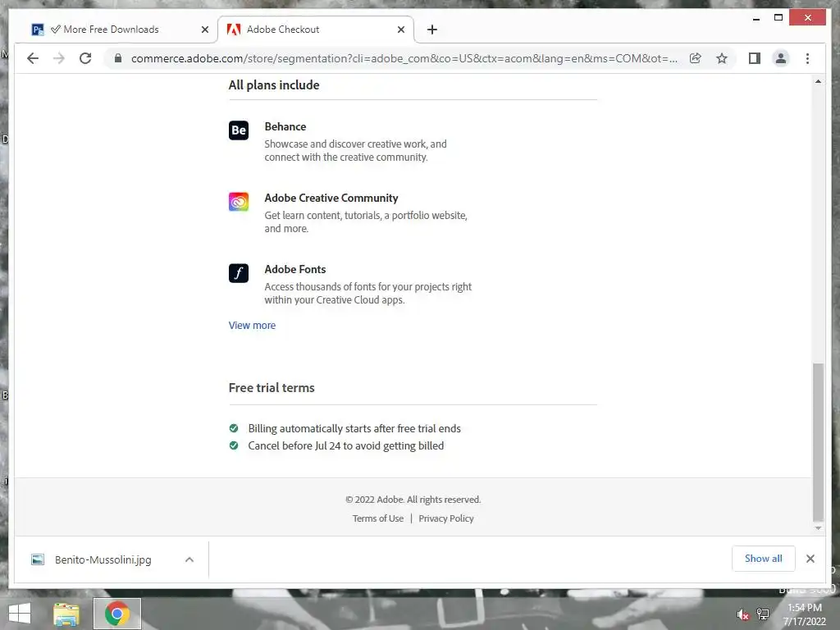Open the Terms of Use link
840x630 pixels.
377,518
